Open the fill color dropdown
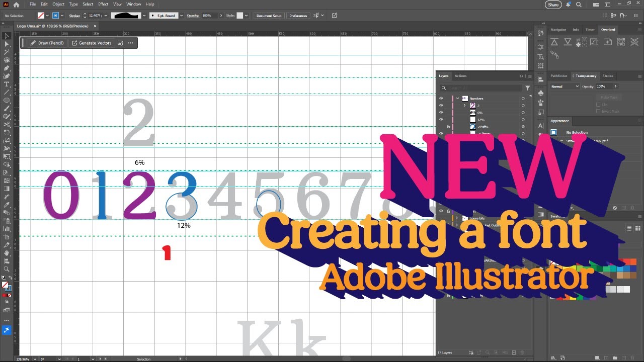This screenshot has width=644, height=362. pos(48,16)
